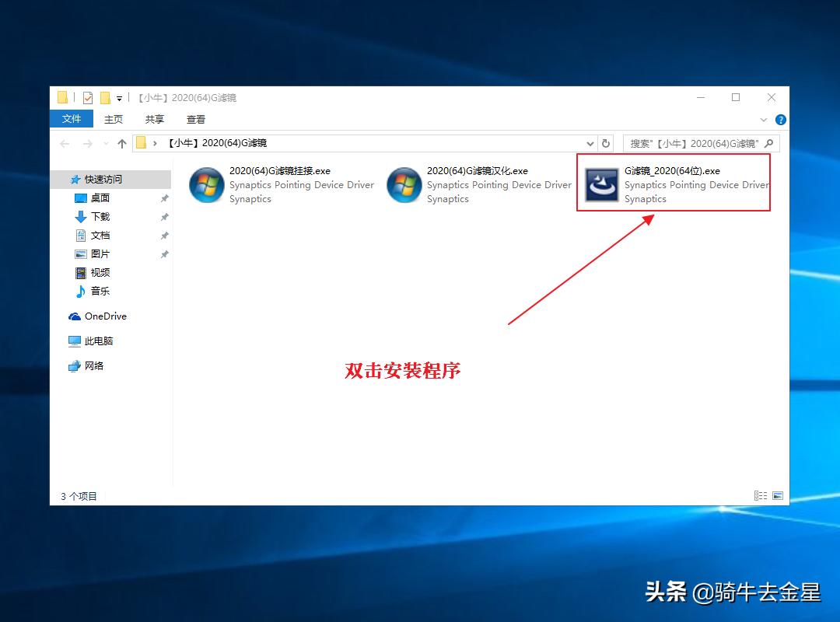Open the 文件 menu
Viewport: 840px width, 622px height.
pyautogui.click(x=71, y=119)
